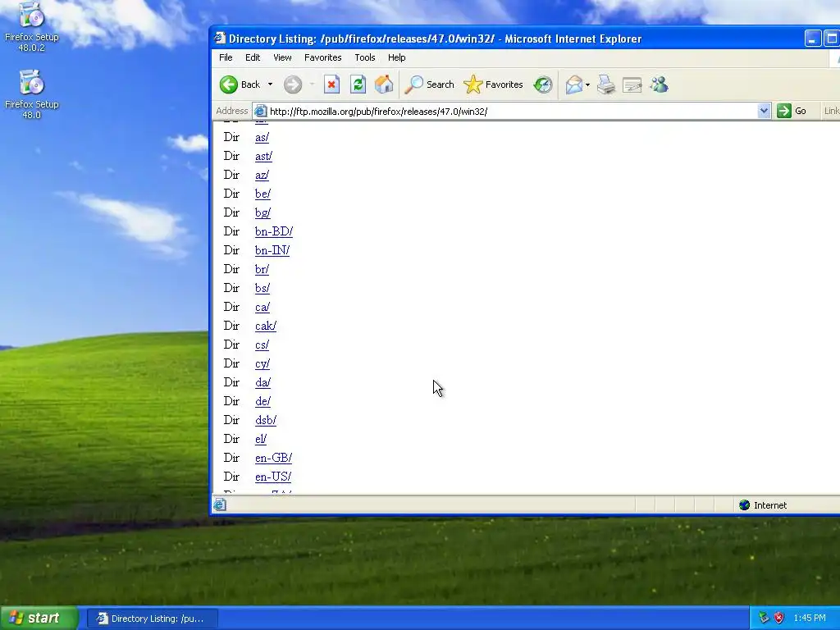
Task: Click the IE page icon in status bar
Action: pyautogui.click(x=220, y=504)
